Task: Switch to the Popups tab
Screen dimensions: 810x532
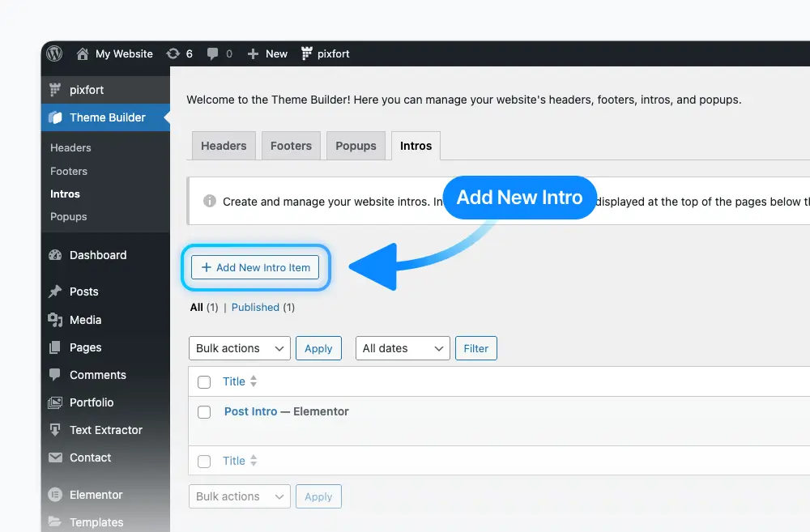Action: coord(356,146)
